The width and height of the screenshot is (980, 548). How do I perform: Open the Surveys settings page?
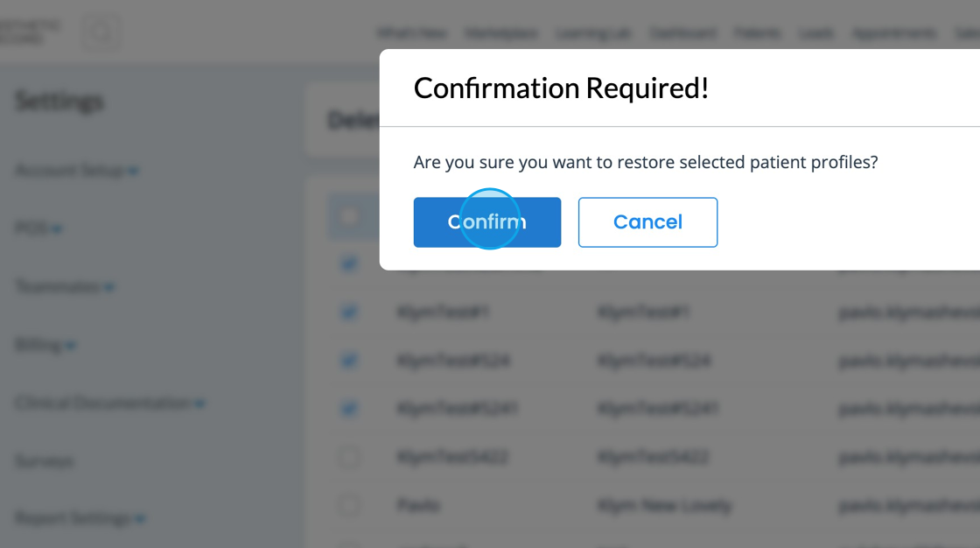44,460
